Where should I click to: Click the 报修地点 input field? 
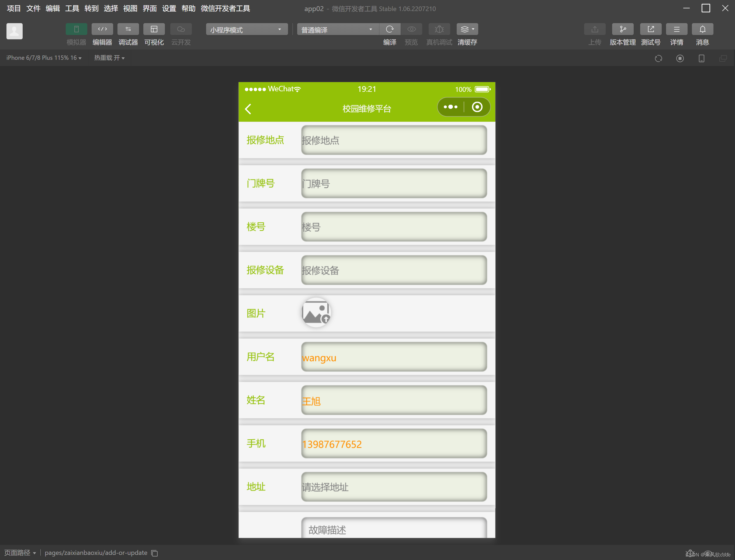coord(394,140)
